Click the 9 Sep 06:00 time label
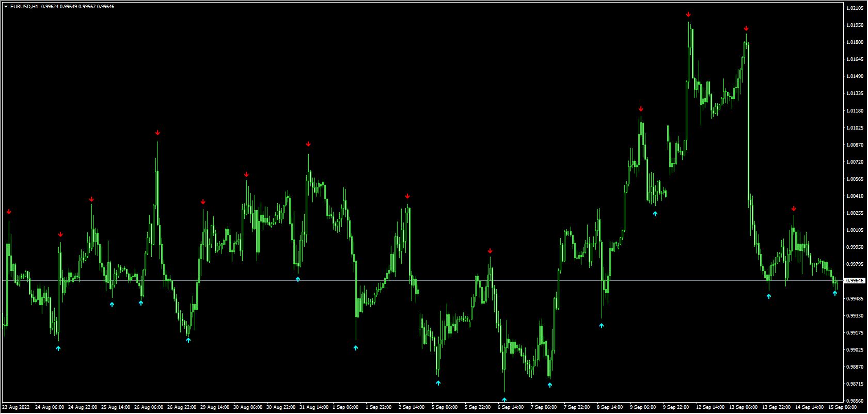Image resolution: width=868 pixels, height=414 pixels. pyautogui.click(x=643, y=407)
